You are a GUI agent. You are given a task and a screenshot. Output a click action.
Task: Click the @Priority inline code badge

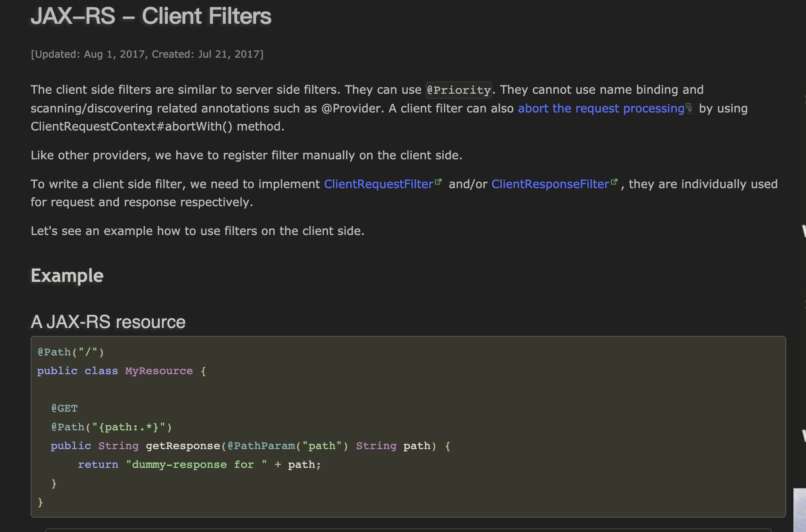[x=459, y=90]
